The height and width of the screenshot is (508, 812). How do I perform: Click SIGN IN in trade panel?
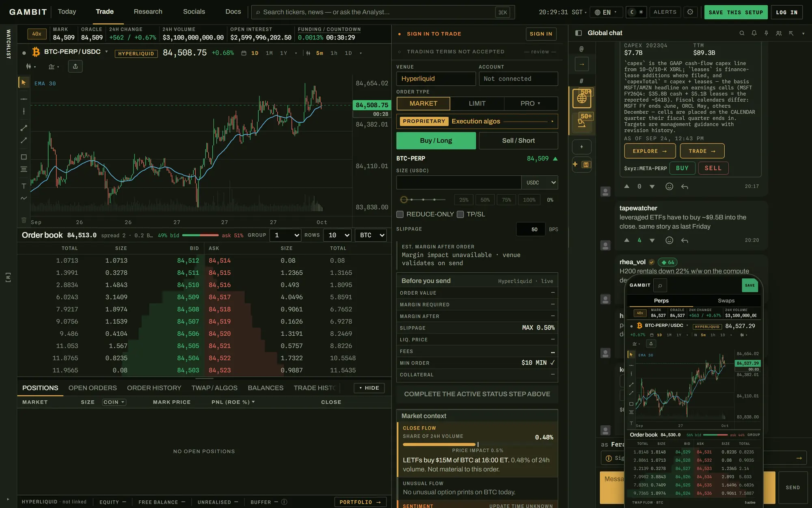[541, 34]
